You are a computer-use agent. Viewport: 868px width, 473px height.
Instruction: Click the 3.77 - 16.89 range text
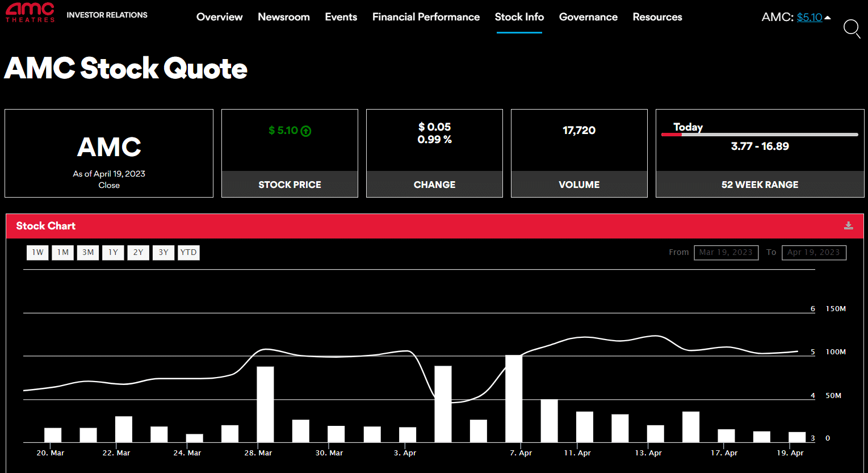[760, 146]
